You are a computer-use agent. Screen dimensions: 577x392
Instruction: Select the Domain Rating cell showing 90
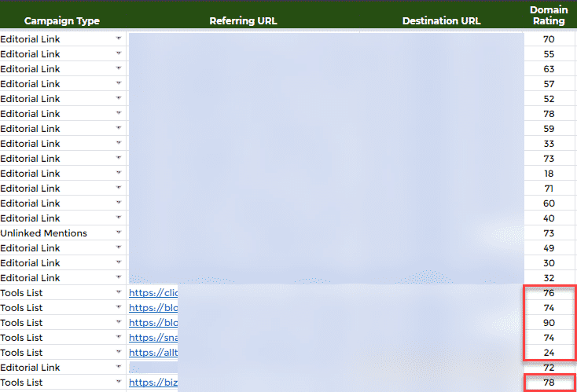tap(549, 323)
